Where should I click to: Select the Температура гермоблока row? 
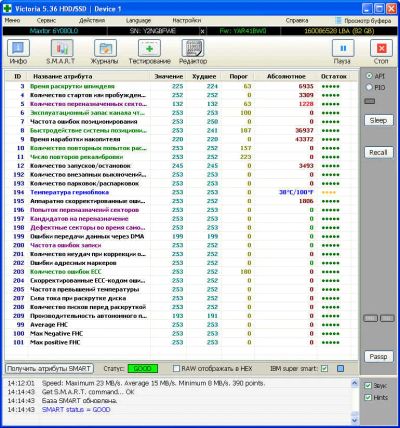point(181,192)
